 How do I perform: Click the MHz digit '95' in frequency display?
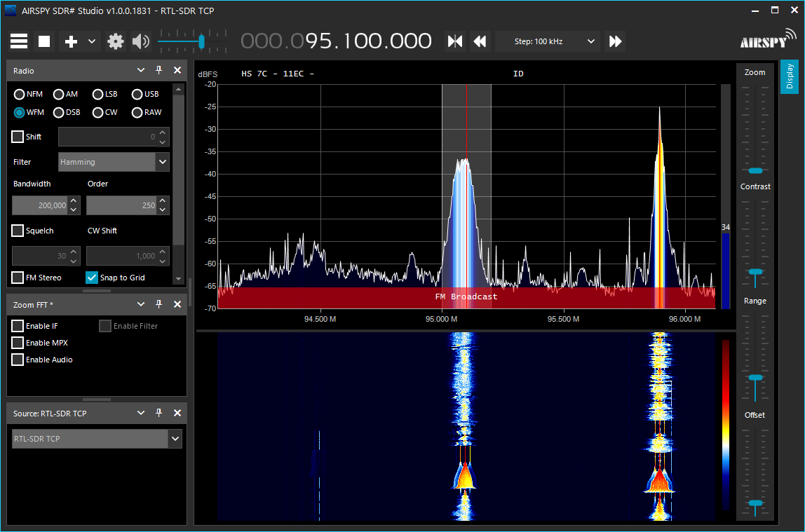point(319,41)
